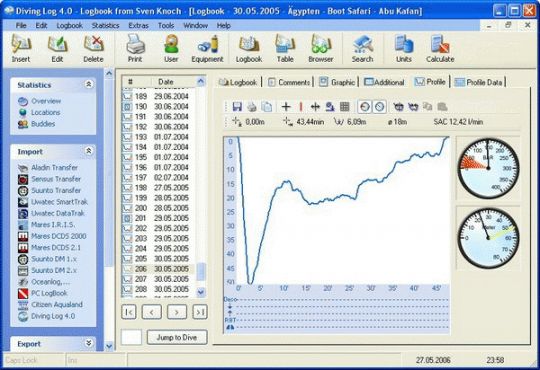Select dive 208 in the list

pyautogui.click(x=159, y=289)
